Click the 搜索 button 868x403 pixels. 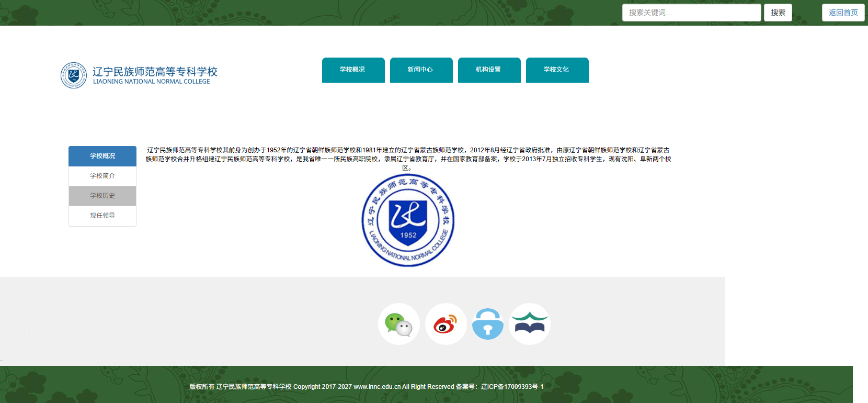point(778,13)
